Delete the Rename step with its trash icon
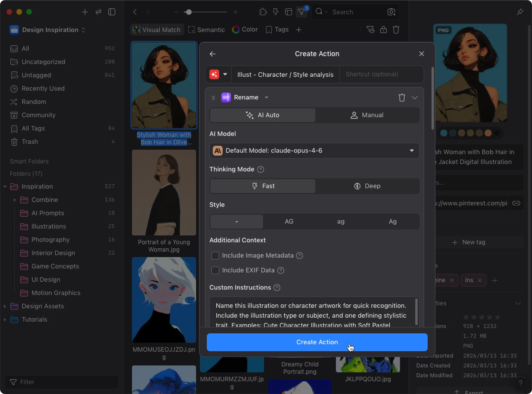Image resolution: width=532 pixels, height=394 pixels. coord(402,98)
